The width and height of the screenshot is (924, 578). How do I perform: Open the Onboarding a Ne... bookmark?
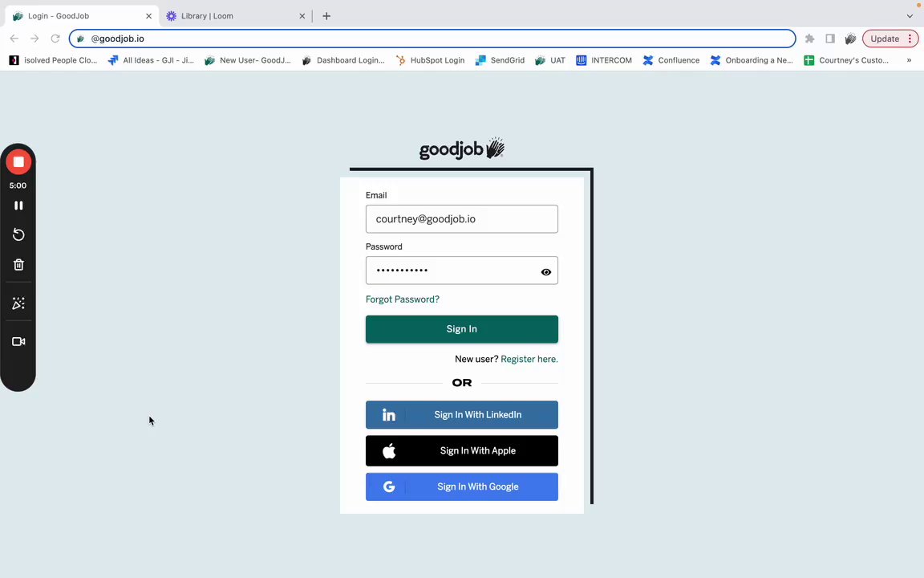click(752, 60)
